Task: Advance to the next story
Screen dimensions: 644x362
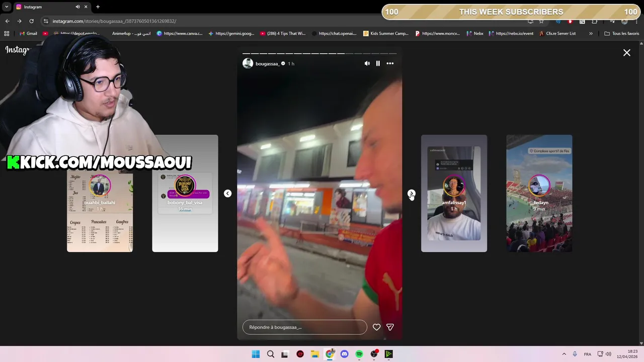Action: tap(412, 194)
